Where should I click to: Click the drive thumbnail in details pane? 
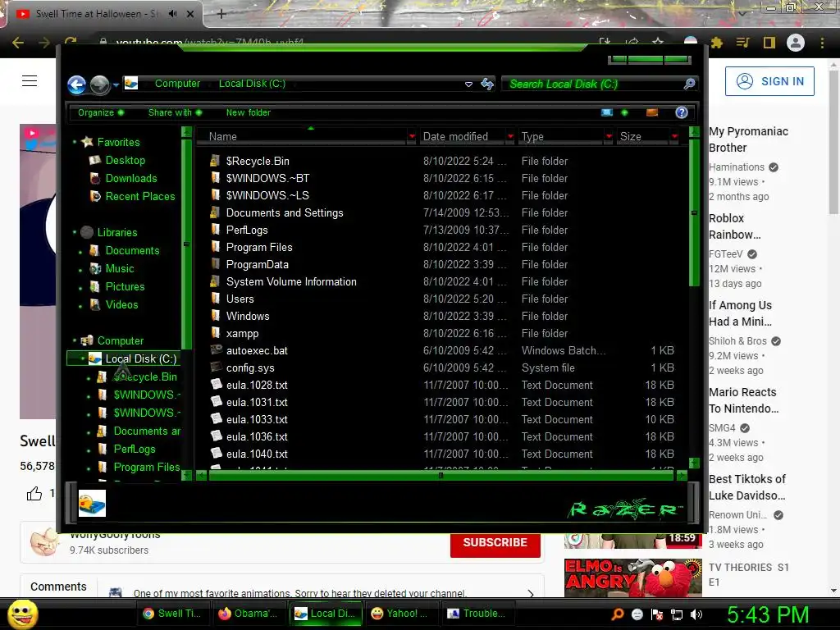point(92,503)
